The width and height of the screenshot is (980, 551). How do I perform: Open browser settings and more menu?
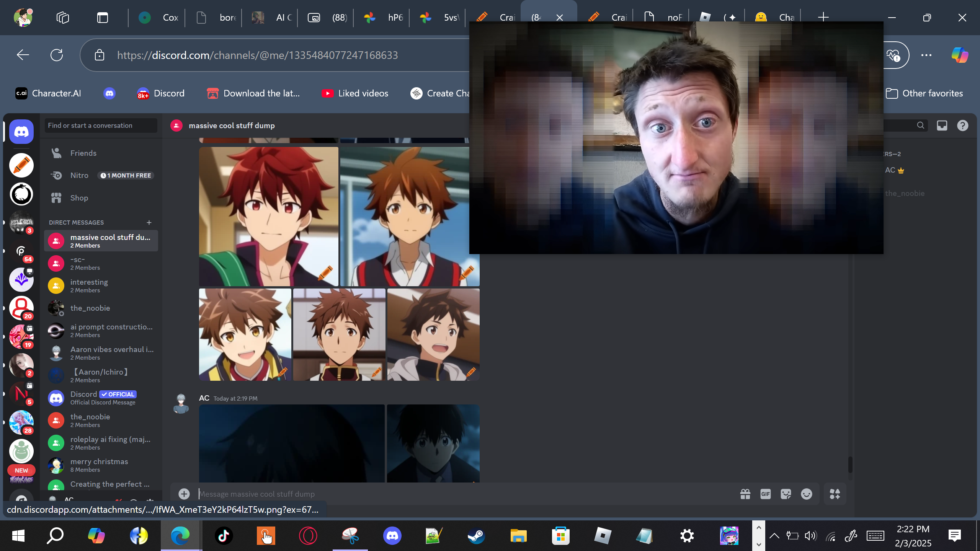(x=926, y=55)
